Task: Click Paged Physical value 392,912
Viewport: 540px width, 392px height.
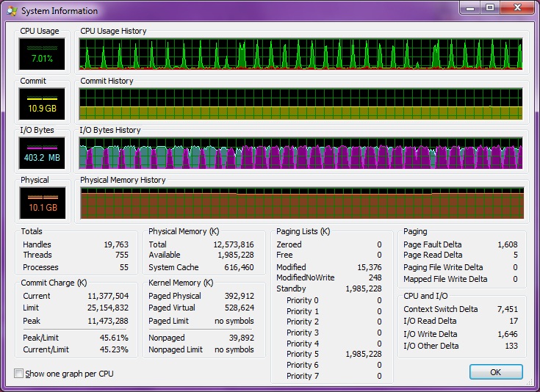Action: coord(240,296)
